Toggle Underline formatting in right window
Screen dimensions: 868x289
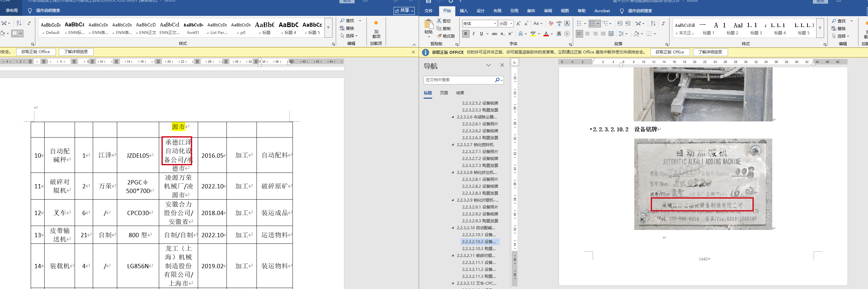[481, 34]
